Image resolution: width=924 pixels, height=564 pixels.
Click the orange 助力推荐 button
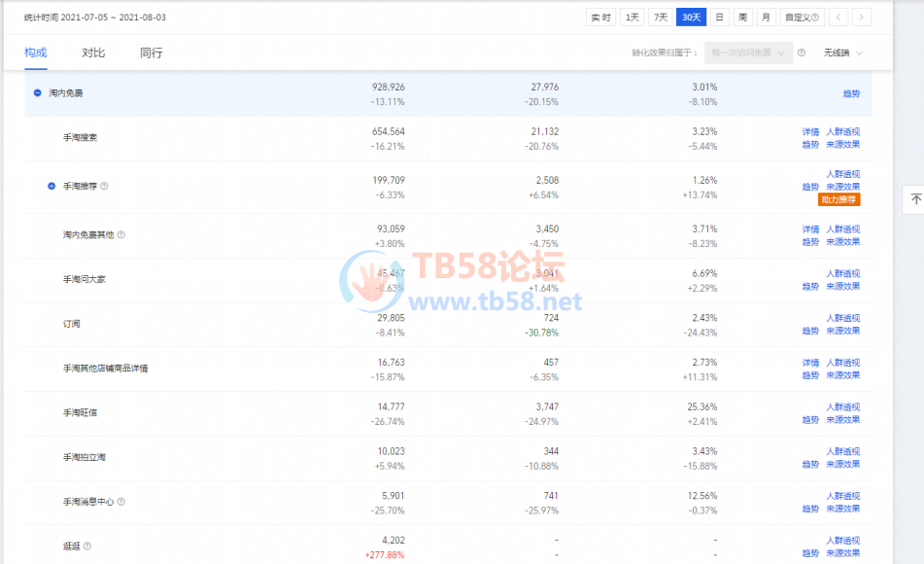[x=838, y=199]
